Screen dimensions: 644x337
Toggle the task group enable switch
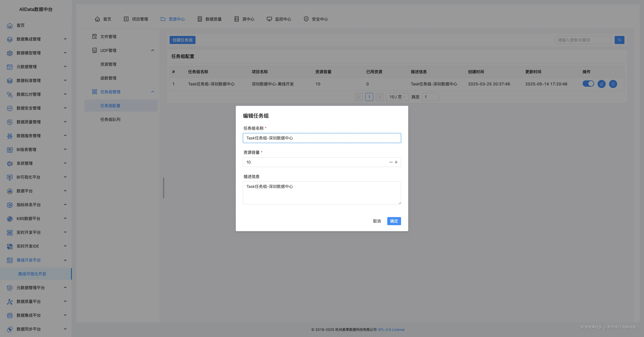click(x=588, y=84)
